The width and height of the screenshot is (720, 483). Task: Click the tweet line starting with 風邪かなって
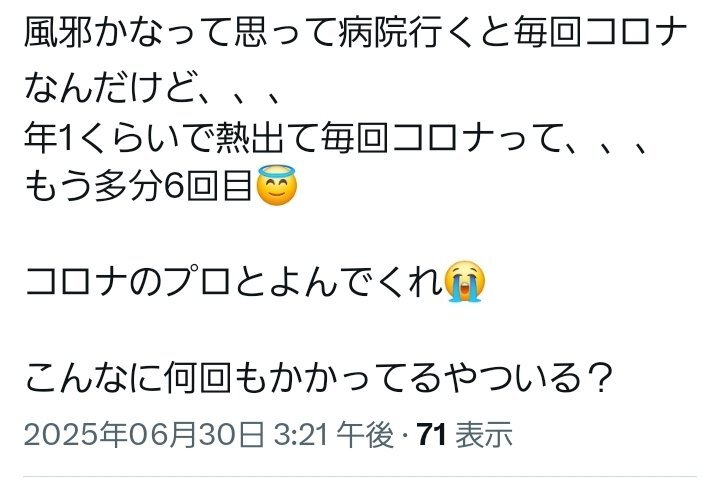tap(355, 34)
